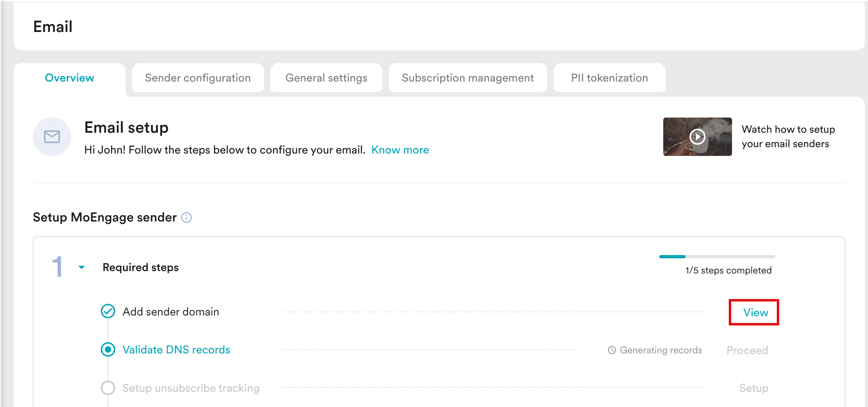The height and width of the screenshot is (407, 868).
Task: Click the steps completed progress bar
Action: [717, 257]
